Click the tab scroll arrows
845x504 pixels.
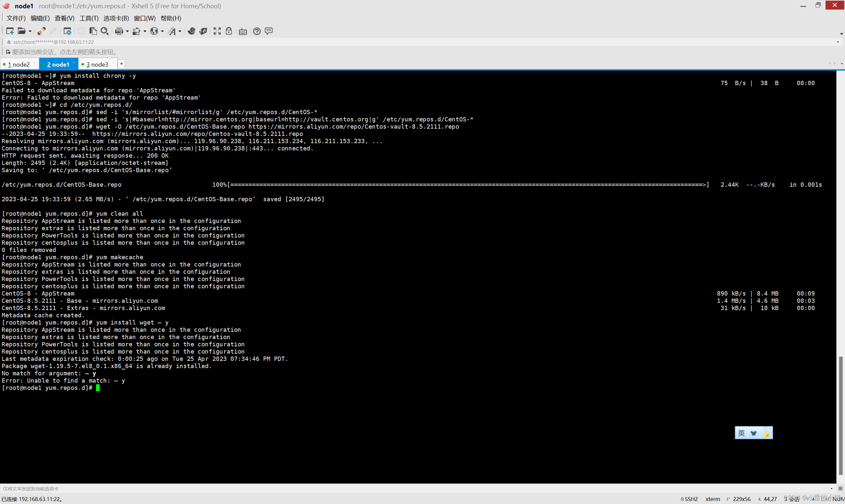tap(832, 64)
